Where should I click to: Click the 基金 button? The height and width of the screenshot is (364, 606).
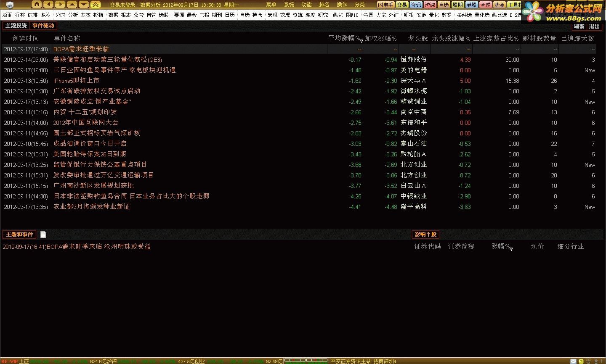coord(499,5)
